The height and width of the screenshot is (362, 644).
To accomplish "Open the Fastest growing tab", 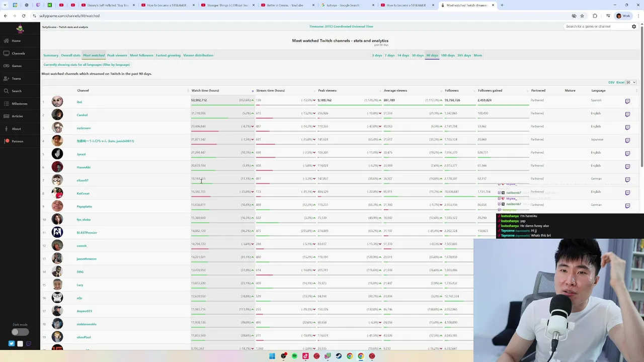I will point(168,55).
